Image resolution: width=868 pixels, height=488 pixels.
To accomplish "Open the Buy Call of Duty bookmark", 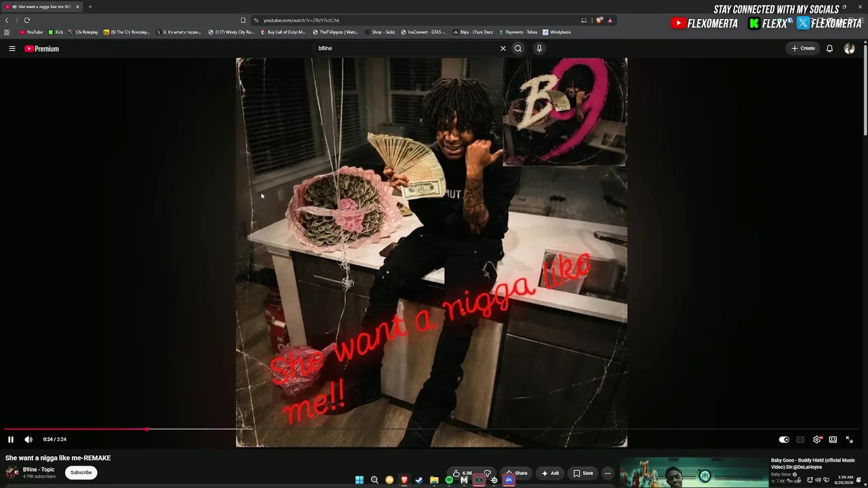I will tap(283, 32).
